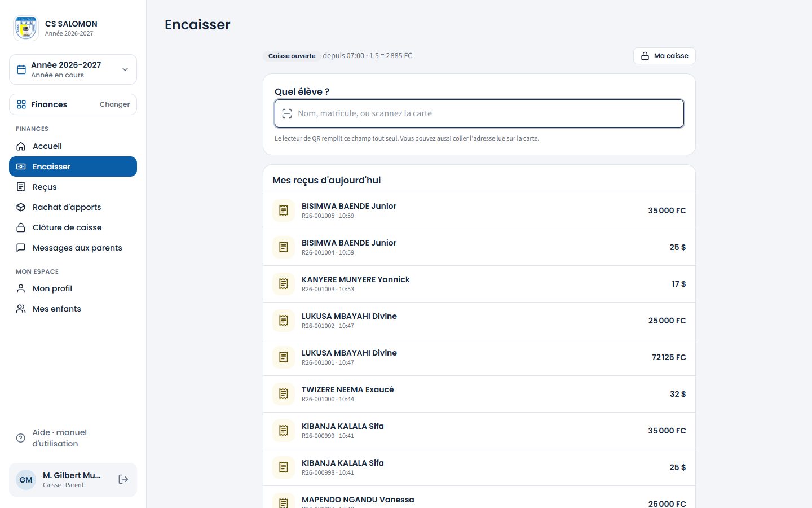Click receipt icon for R26-001002

284,321
